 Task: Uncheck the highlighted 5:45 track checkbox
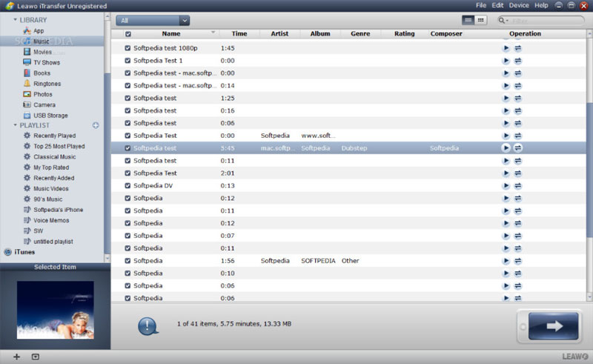127,148
